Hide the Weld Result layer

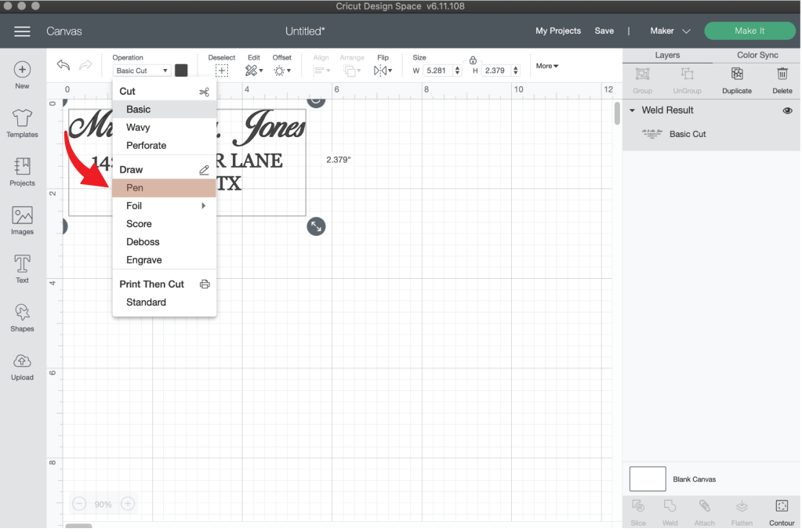(787, 111)
